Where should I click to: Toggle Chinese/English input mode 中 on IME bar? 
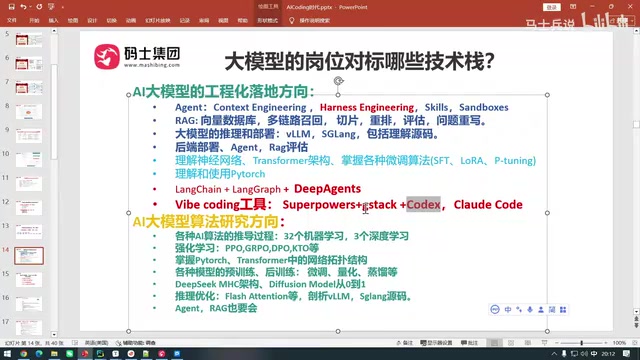[508, 310]
